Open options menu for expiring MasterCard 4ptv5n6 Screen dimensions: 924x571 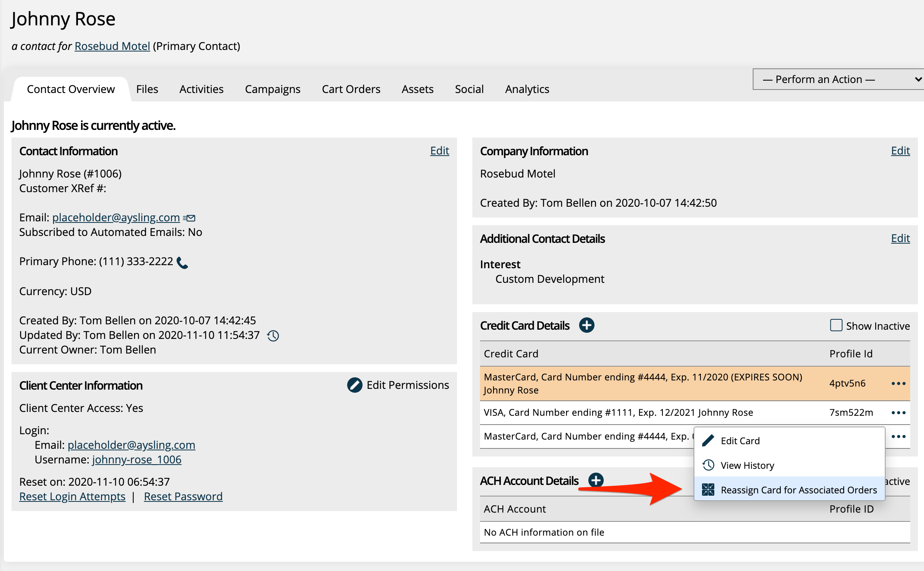(x=898, y=383)
